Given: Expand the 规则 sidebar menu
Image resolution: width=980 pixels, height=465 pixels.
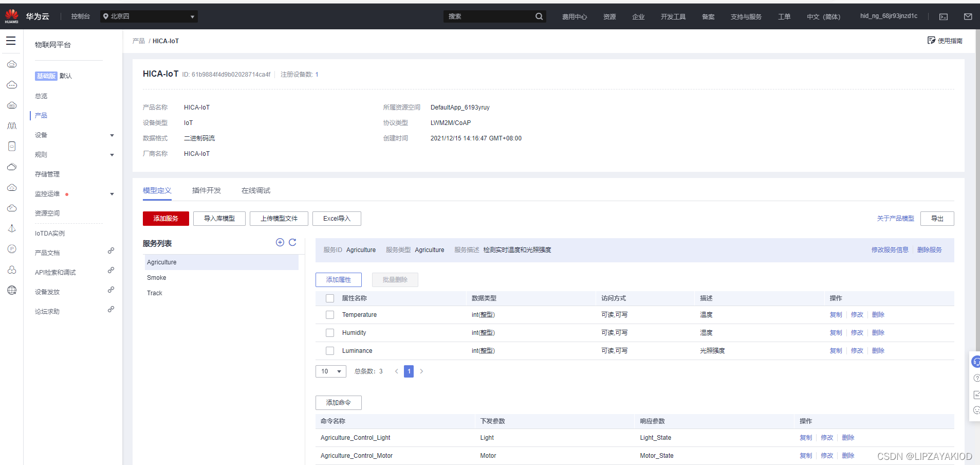Looking at the screenshot, I should coord(112,155).
